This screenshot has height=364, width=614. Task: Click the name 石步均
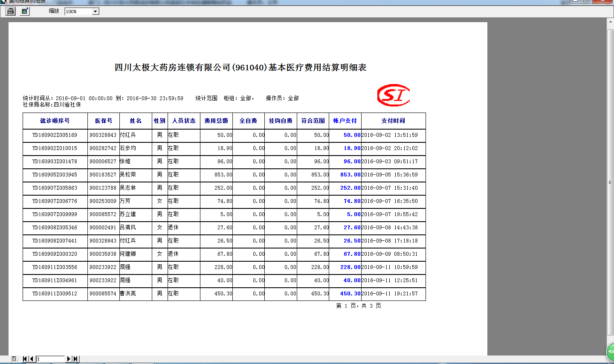(128, 148)
